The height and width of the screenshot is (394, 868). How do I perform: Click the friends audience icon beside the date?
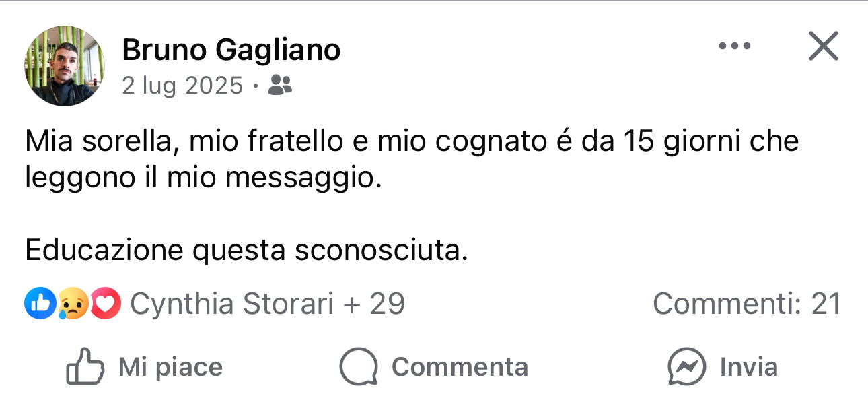[280, 86]
